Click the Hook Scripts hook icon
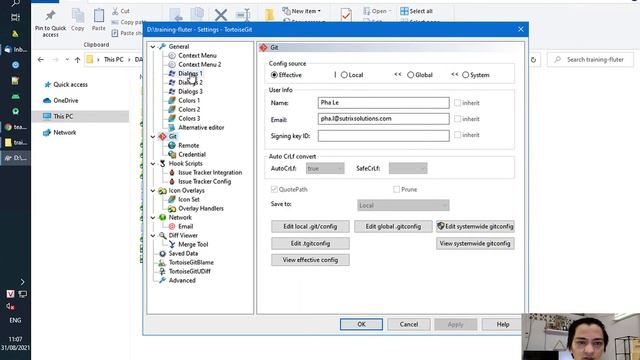The height and width of the screenshot is (360, 640). pos(162,163)
